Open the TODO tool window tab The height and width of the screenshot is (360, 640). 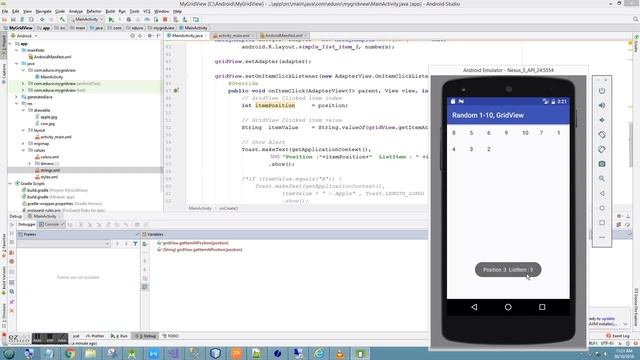(170, 336)
